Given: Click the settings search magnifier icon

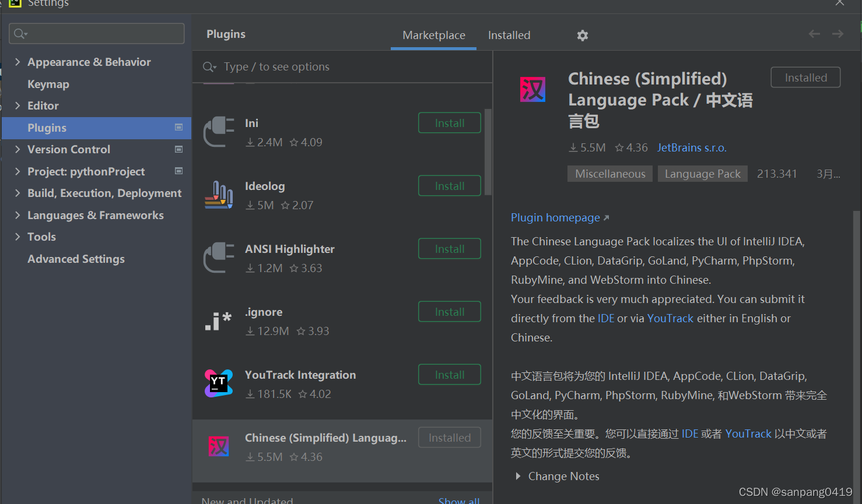Looking at the screenshot, I should [20, 34].
